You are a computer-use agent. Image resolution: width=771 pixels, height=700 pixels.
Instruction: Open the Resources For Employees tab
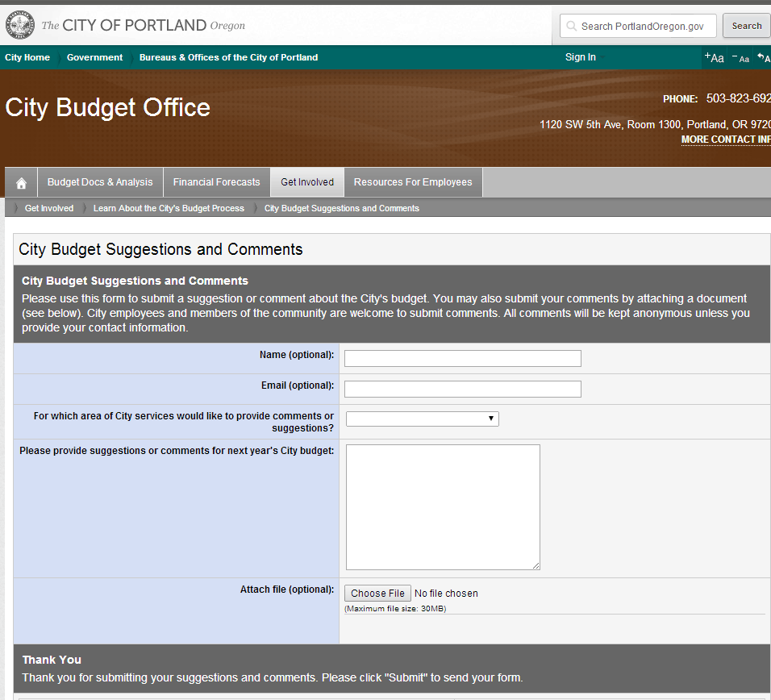(x=413, y=182)
